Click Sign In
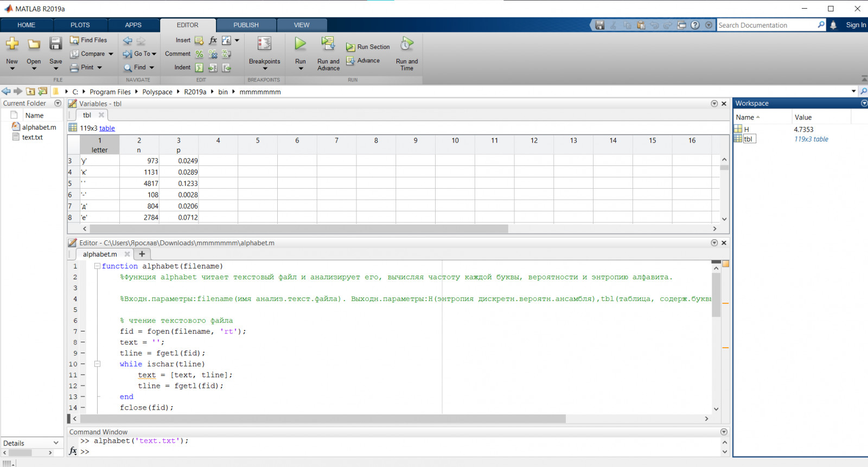Screen dimensions: 868x467 (x=856, y=25)
